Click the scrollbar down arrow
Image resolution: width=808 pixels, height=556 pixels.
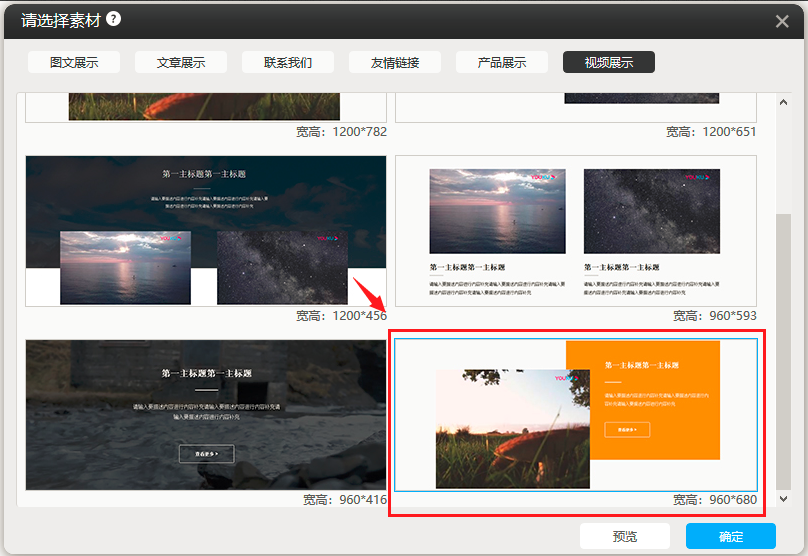click(783, 498)
